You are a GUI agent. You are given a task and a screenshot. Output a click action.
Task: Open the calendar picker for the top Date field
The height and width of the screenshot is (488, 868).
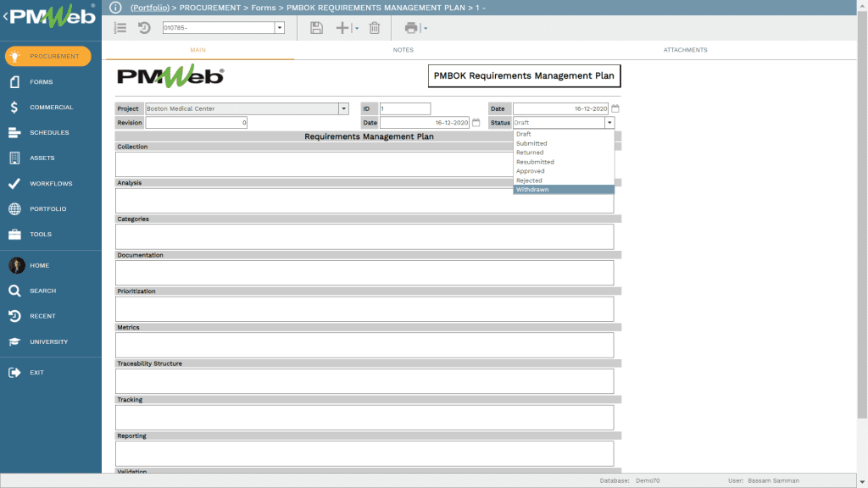[x=615, y=108]
